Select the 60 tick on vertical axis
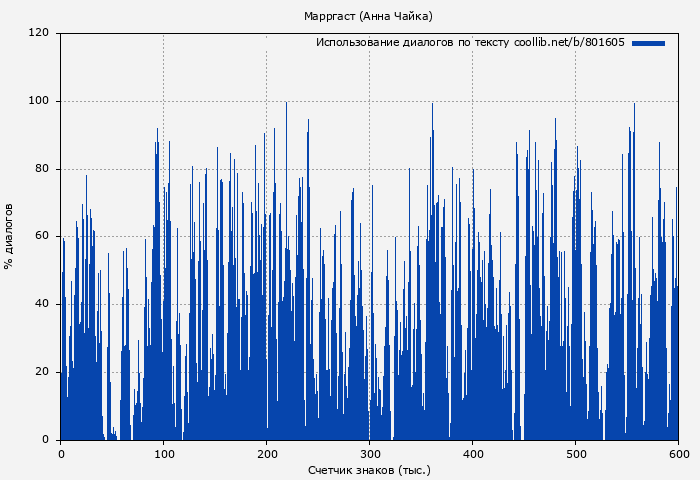 (x=42, y=236)
